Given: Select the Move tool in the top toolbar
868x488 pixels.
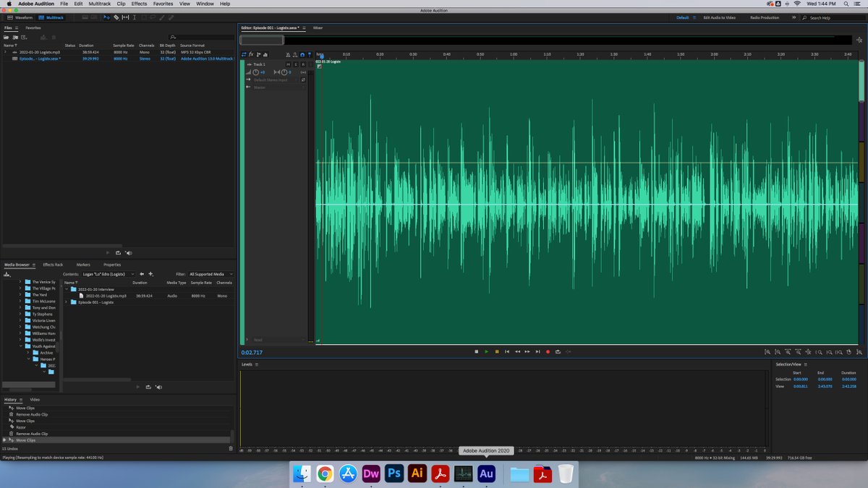Looking at the screenshot, I should pyautogui.click(x=106, y=17).
